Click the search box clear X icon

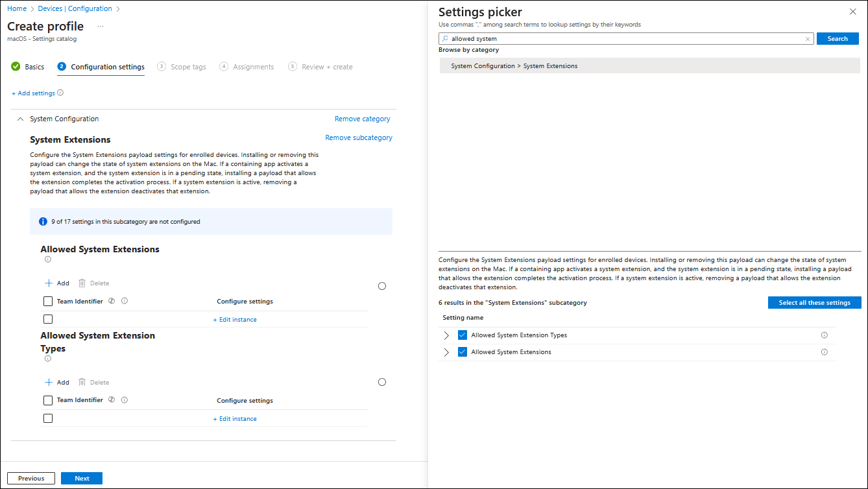(808, 39)
